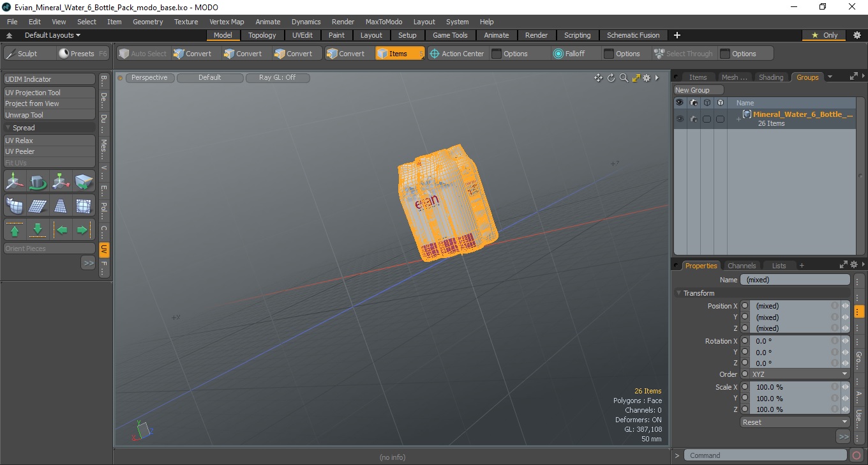Click the UDIM Indicator button
868x465 pixels.
[x=50, y=79]
